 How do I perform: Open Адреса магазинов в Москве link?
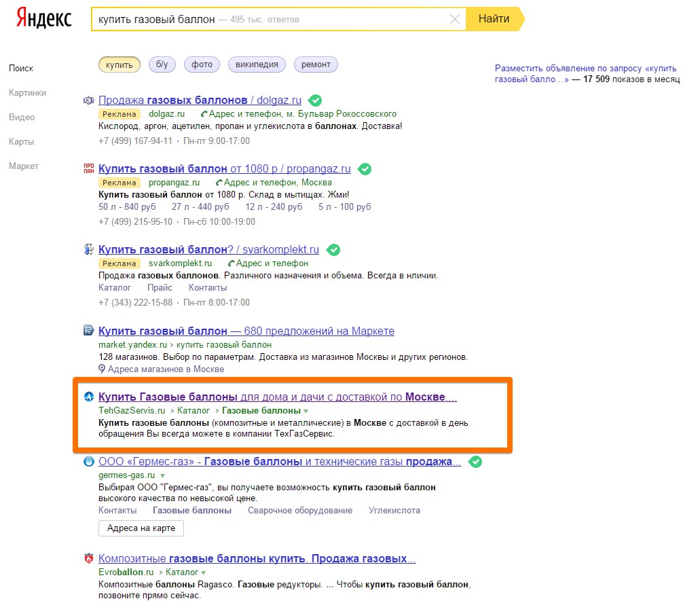pyautogui.click(x=166, y=369)
